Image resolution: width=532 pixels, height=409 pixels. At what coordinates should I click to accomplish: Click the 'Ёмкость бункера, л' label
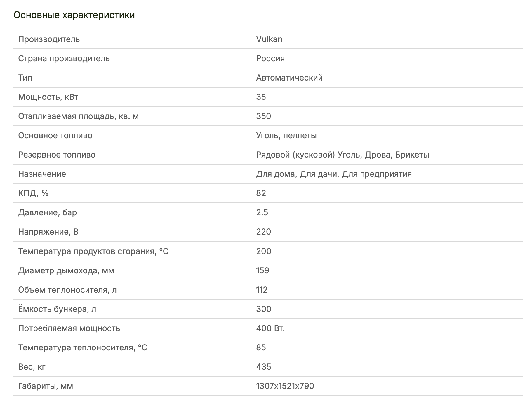(57, 309)
